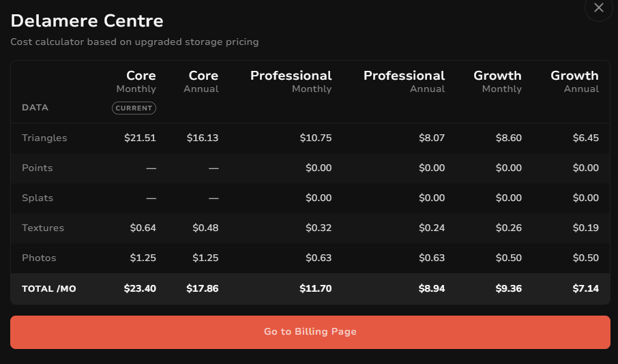Image resolution: width=618 pixels, height=364 pixels.
Task: Click the $11.70 Professional Monthly total
Action: (x=315, y=288)
